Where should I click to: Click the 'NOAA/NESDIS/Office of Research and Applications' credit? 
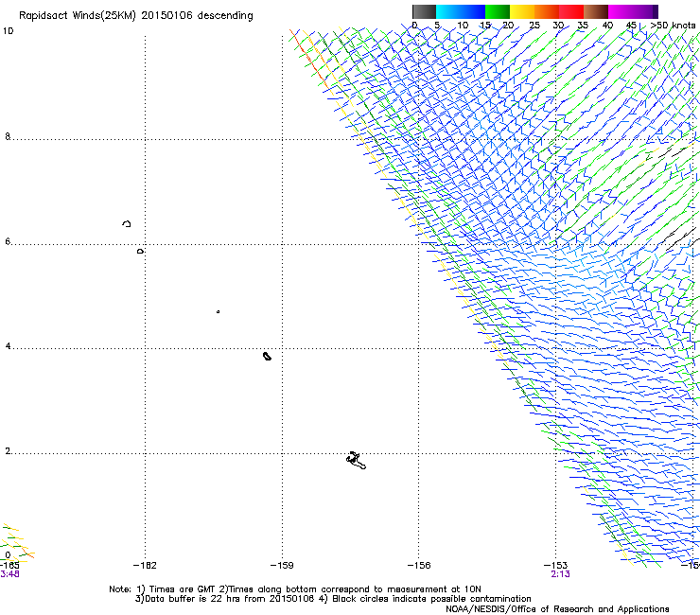pyautogui.click(x=557, y=609)
